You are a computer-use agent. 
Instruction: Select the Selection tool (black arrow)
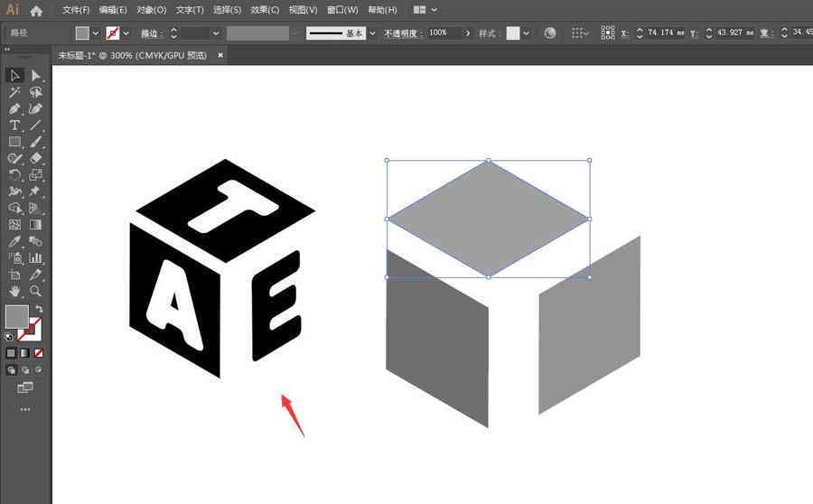click(x=14, y=76)
